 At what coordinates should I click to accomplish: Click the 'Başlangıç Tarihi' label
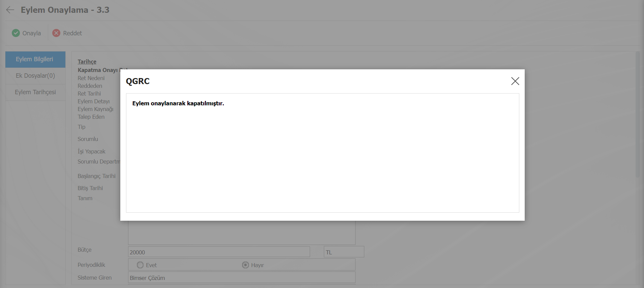coord(96,176)
